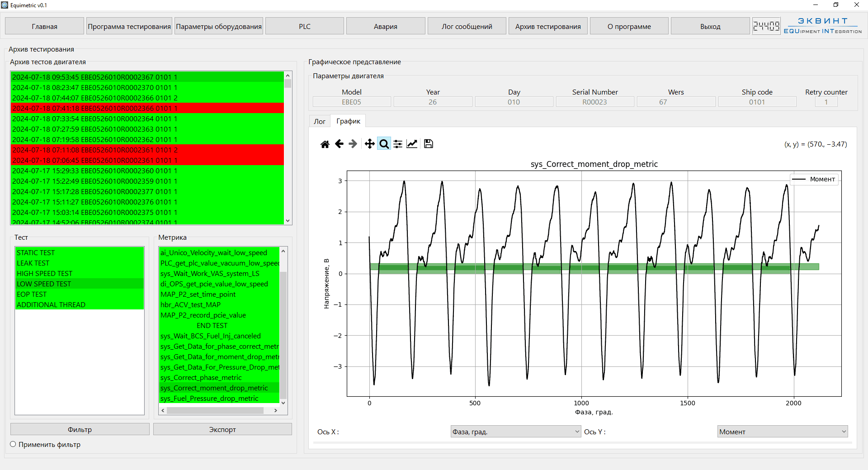Switch to the Лог tab

pos(320,121)
